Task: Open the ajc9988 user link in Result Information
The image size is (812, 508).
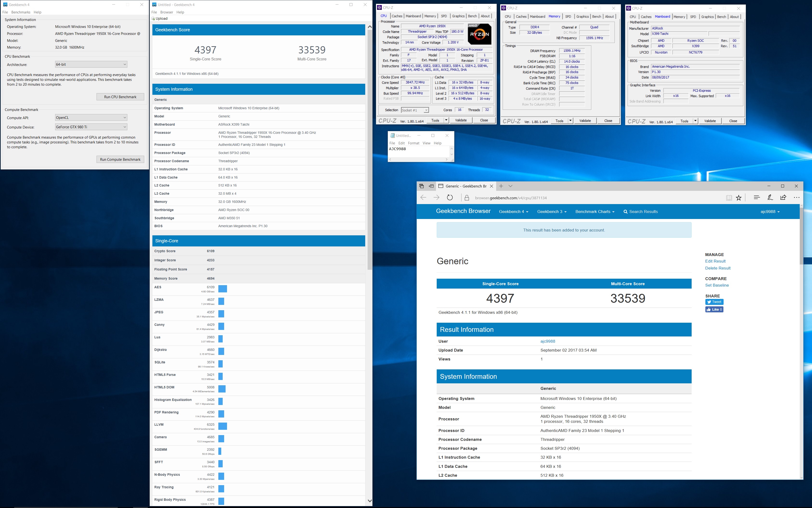Action: point(547,341)
